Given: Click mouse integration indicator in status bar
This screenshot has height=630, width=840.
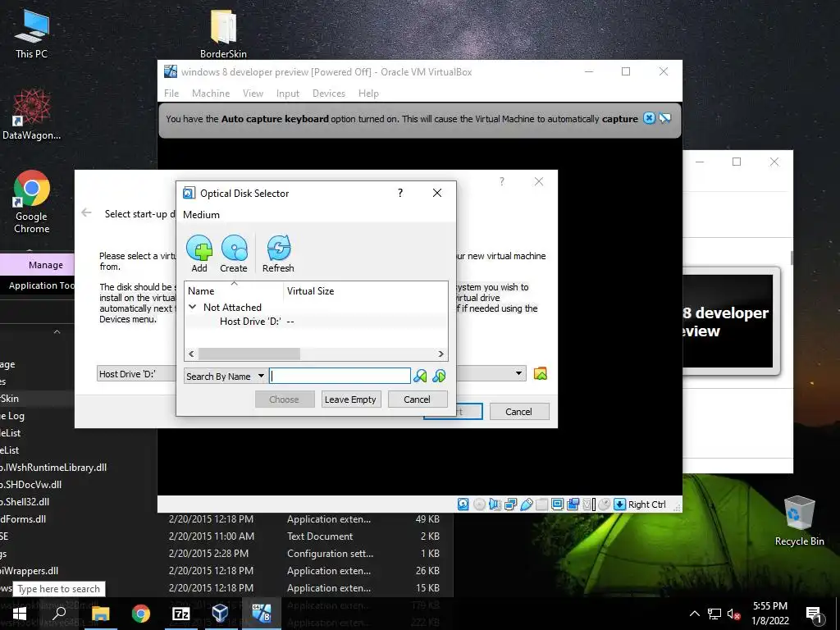Looking at the screenshot, I should click(605, 504).
